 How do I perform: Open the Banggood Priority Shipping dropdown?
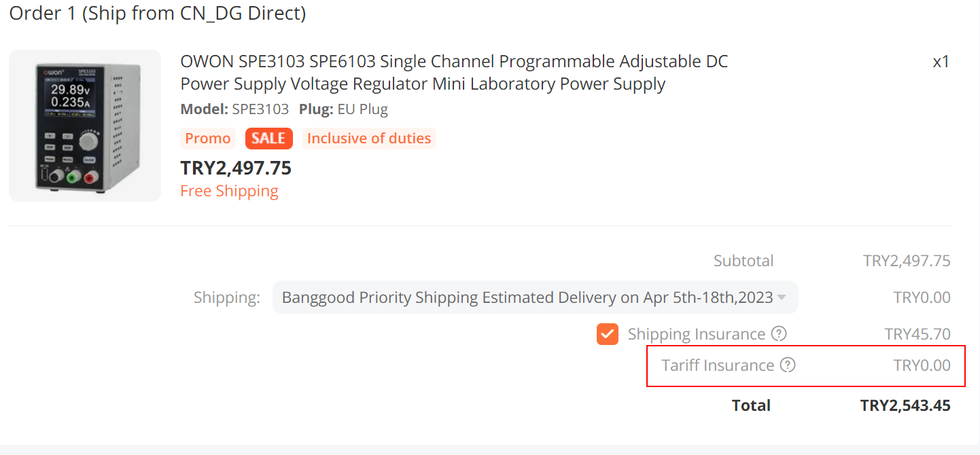(535, 297)
